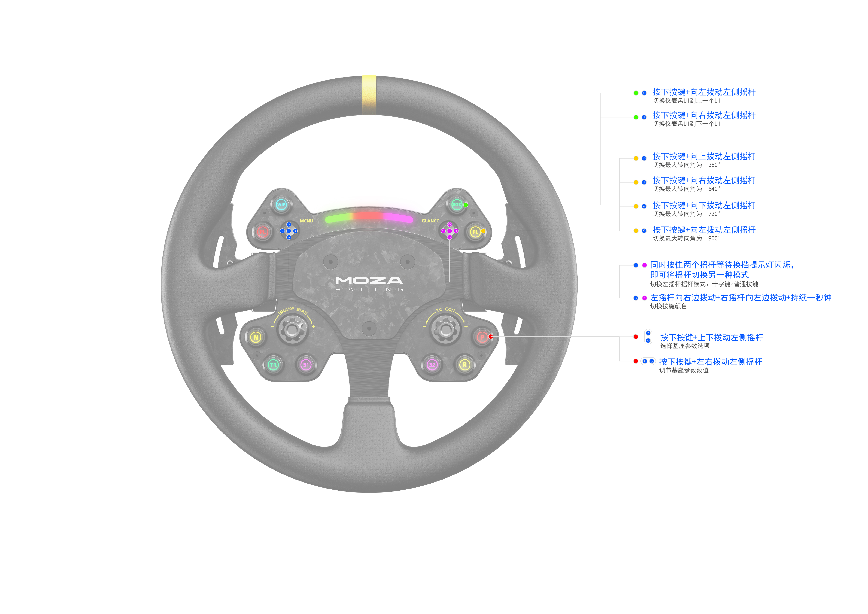868x614 pixels.
Task: Click the text 切换最大转向角为 720°
Action: (687, 214)
